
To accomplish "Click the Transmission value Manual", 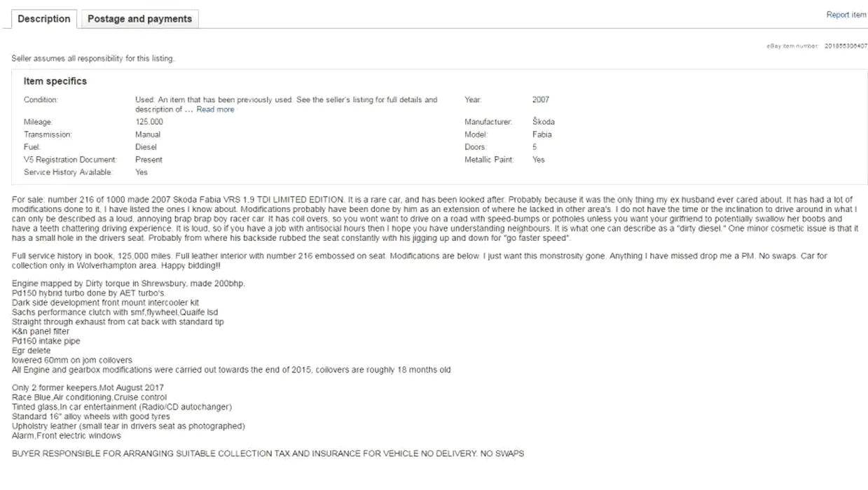I will [x=148, y=134].
